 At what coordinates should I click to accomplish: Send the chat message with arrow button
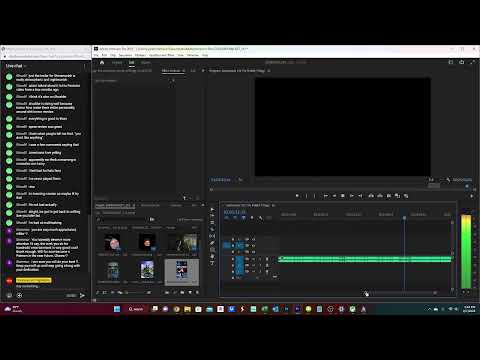point(82,295)
